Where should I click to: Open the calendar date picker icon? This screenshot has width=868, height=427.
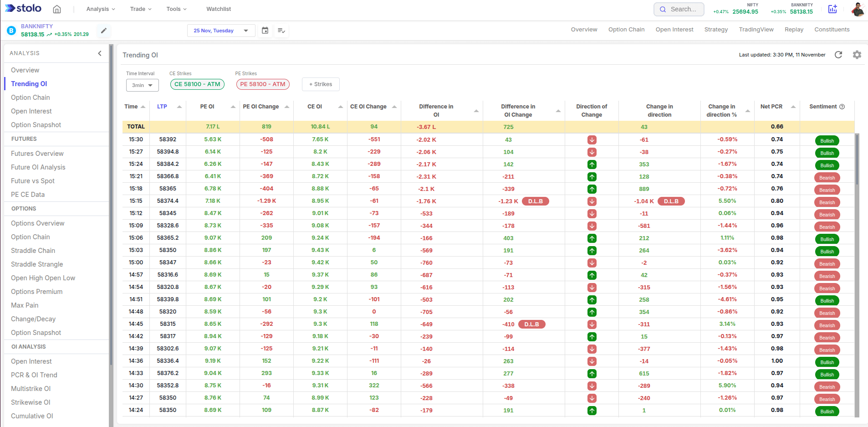[265, 31]
